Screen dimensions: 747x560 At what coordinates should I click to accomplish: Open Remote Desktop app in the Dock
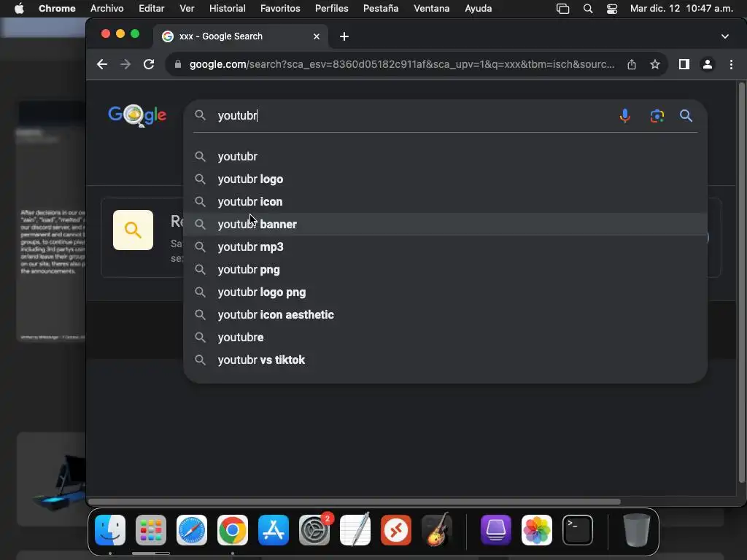tap(396, 530)
